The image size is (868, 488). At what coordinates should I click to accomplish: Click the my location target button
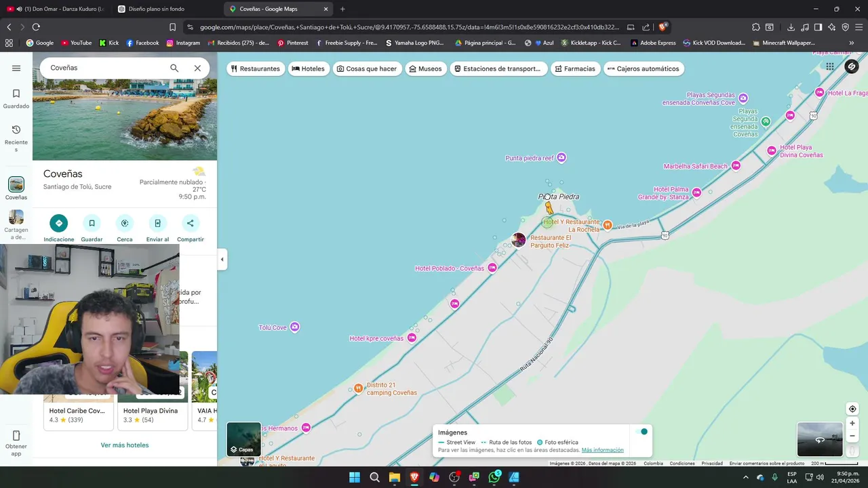pyautogui.click(x=852, y=409)
